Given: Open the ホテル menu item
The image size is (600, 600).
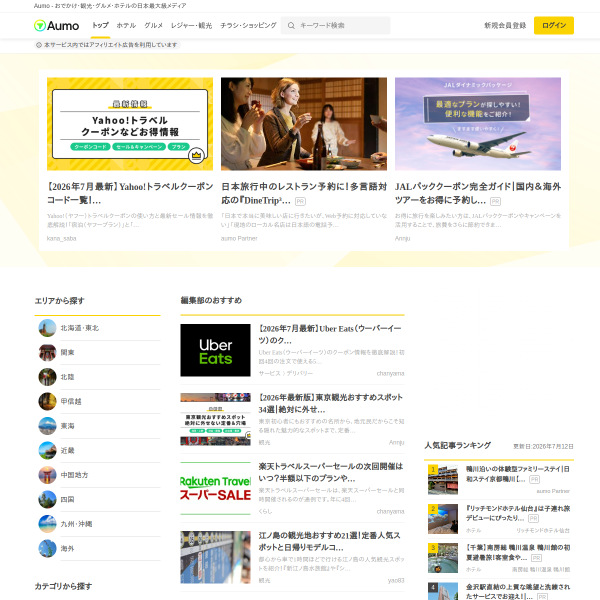Looking at the screenshot, I should (126, 25).
